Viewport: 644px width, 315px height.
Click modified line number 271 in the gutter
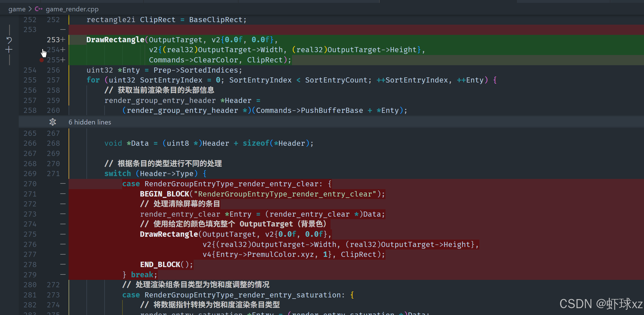(53, 174)
